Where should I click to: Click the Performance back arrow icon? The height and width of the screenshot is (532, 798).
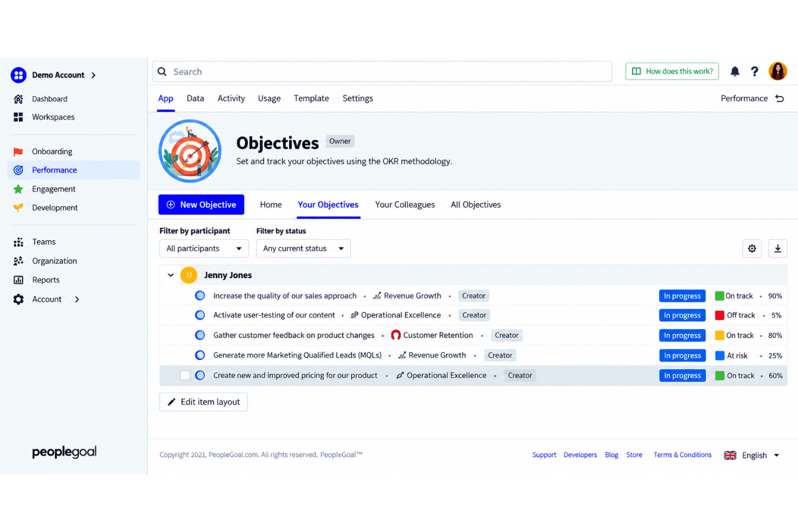tap(780, 98)
